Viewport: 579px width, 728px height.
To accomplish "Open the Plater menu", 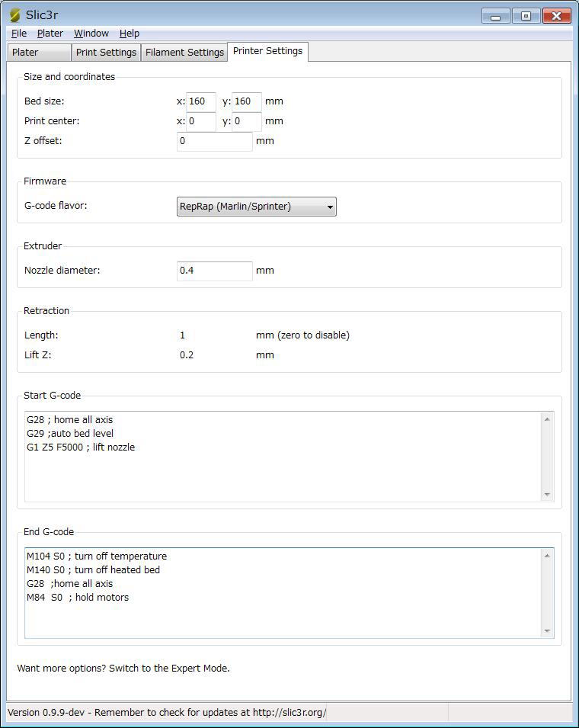I will pyautogui.click(x=50, y=34).
